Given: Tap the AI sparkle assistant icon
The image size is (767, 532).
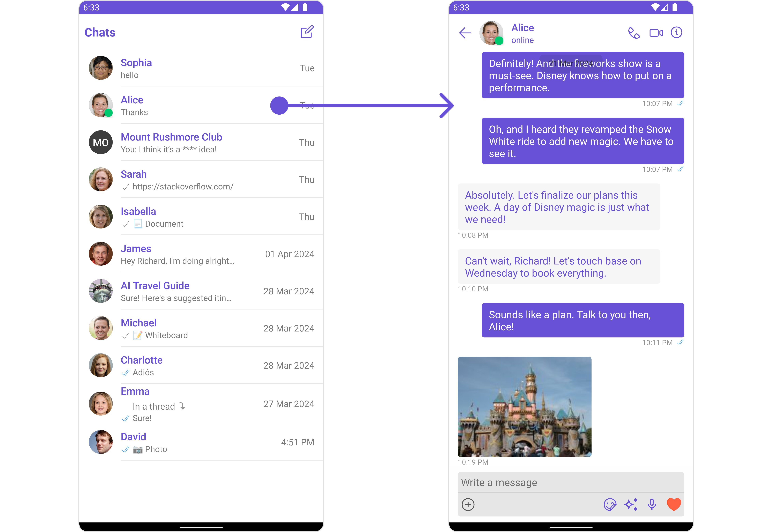Looking at the screenshot, I should (x=631, y=504).
